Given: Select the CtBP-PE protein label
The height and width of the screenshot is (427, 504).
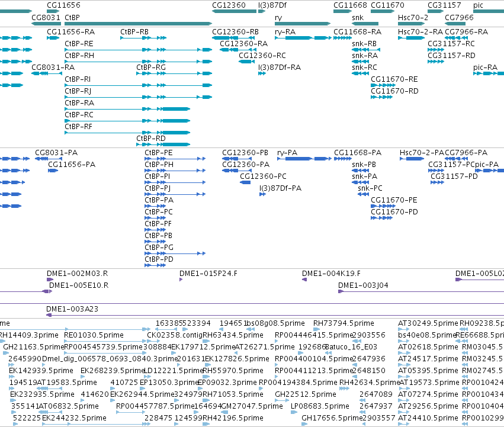Looking at the screenshot, I should [x=159, y=153].
